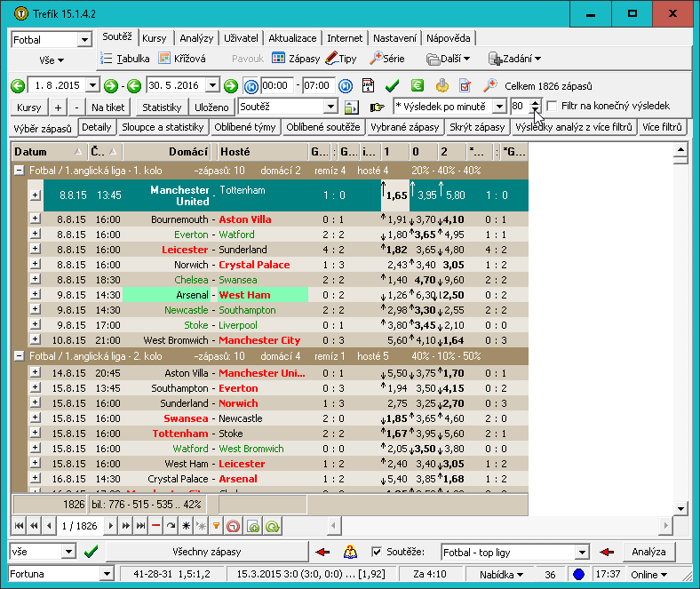Open the start date 1.8.2015 dropdown

point(92,85)
